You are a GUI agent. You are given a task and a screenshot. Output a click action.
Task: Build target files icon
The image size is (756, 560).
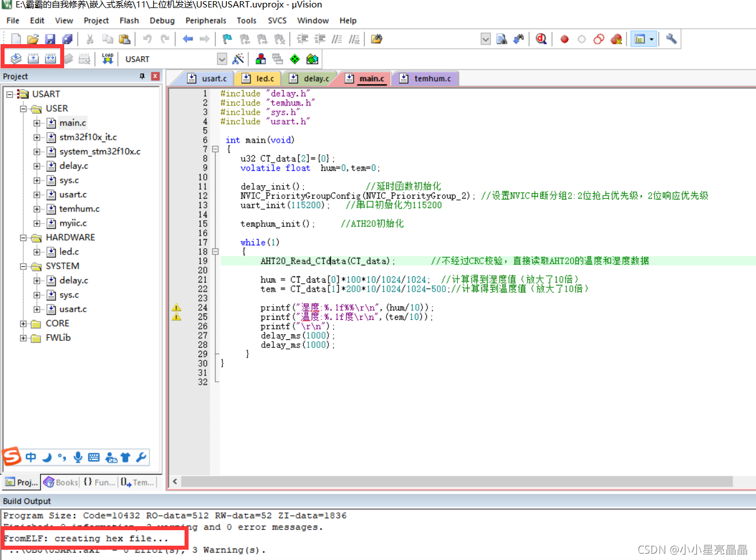coord(33,58)
